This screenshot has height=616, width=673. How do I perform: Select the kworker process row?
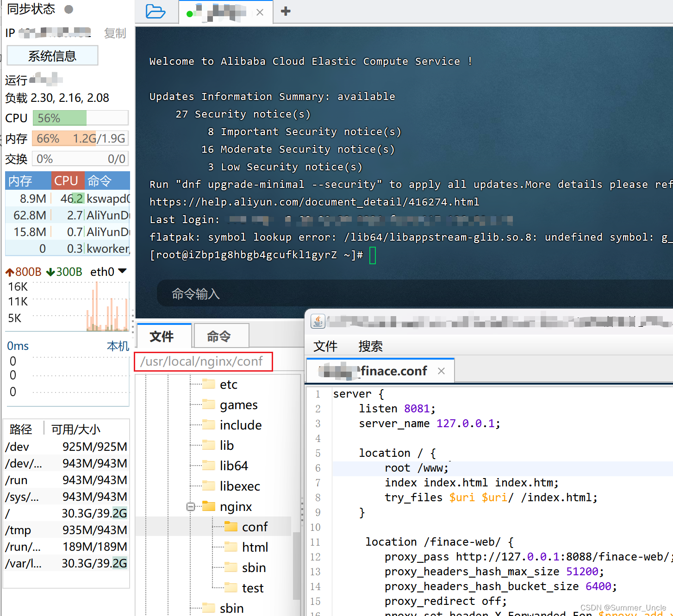[x=68, y=249]
